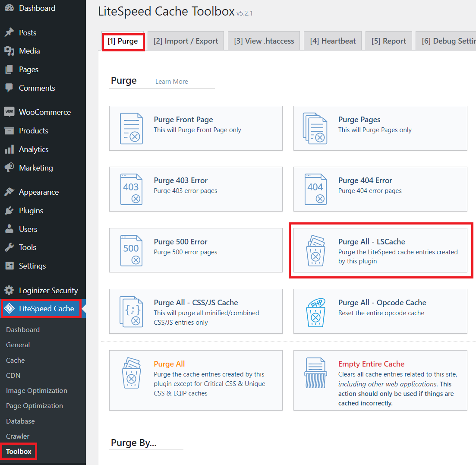Switch to the [4] Heartbeat tab
The width and height of the screenshot is (476, 465).
coord(333,41)
